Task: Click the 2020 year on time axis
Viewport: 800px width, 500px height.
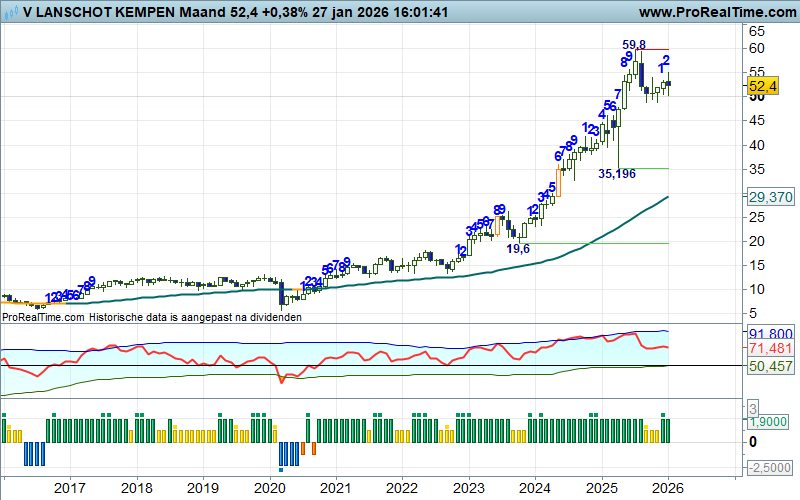Action: 269,488
